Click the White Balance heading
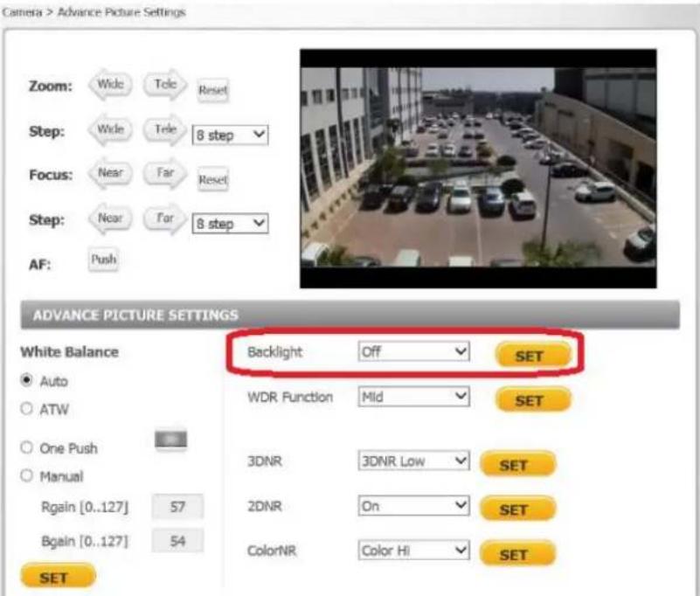 click(x=69, y=352)
